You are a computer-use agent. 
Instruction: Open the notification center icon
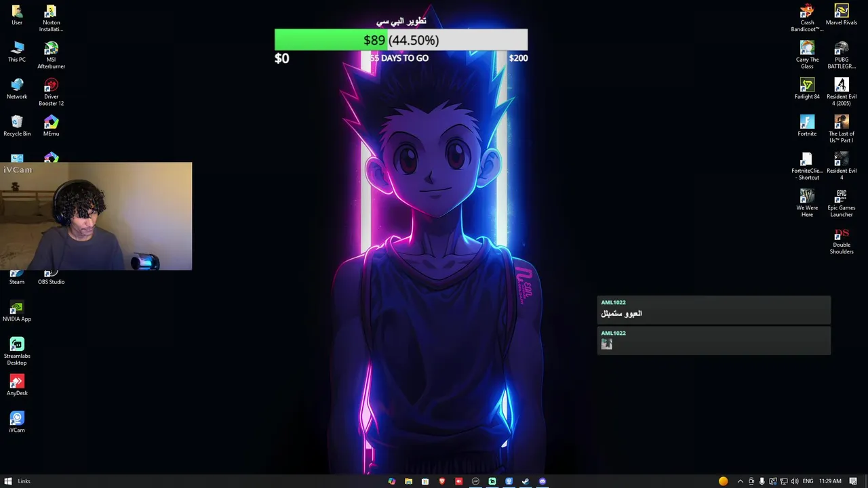854,481
